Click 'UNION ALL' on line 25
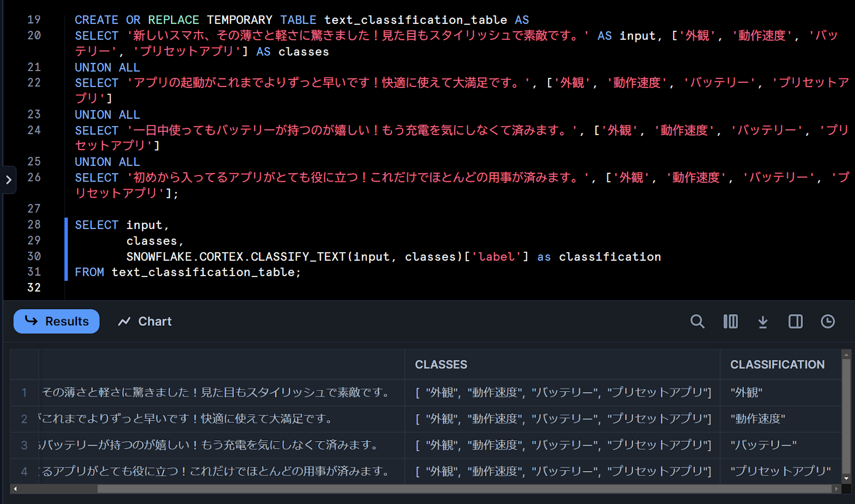 click(x=107, y=162)
